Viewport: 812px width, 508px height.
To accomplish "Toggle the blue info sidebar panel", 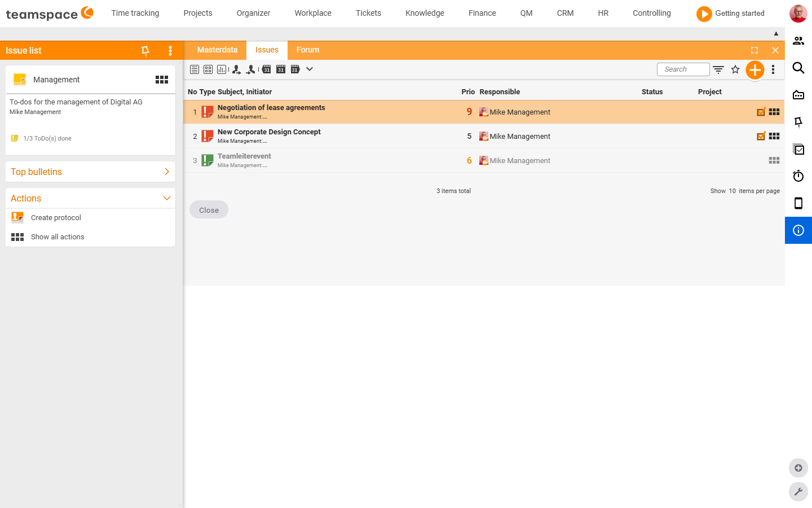I will coord(798,230).
